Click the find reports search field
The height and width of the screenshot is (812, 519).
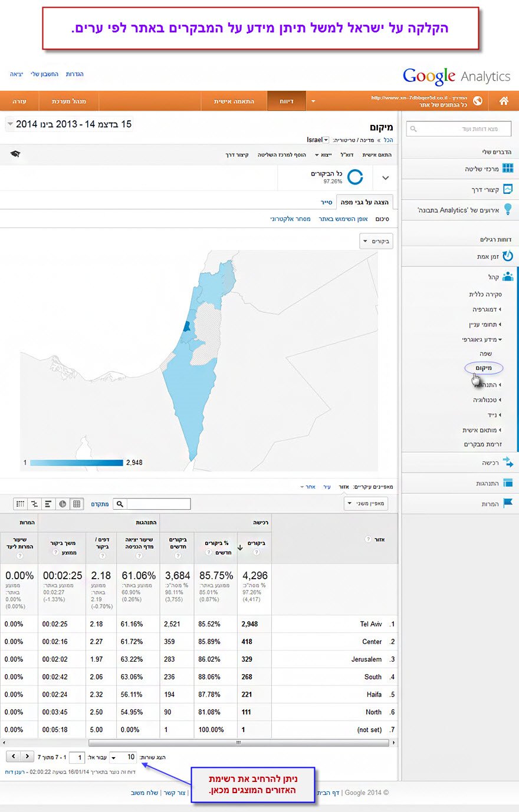[x=459, y=128]
